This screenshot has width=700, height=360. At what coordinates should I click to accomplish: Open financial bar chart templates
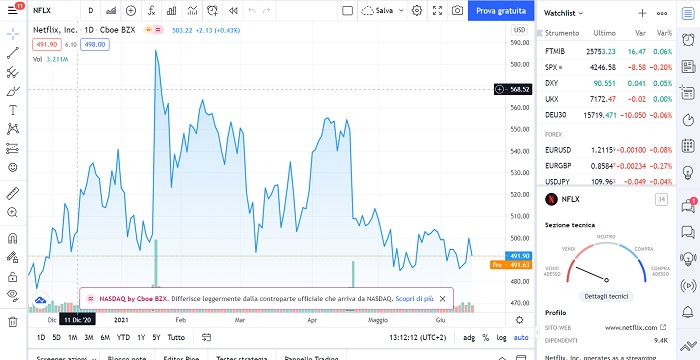(x=171, y=11)
